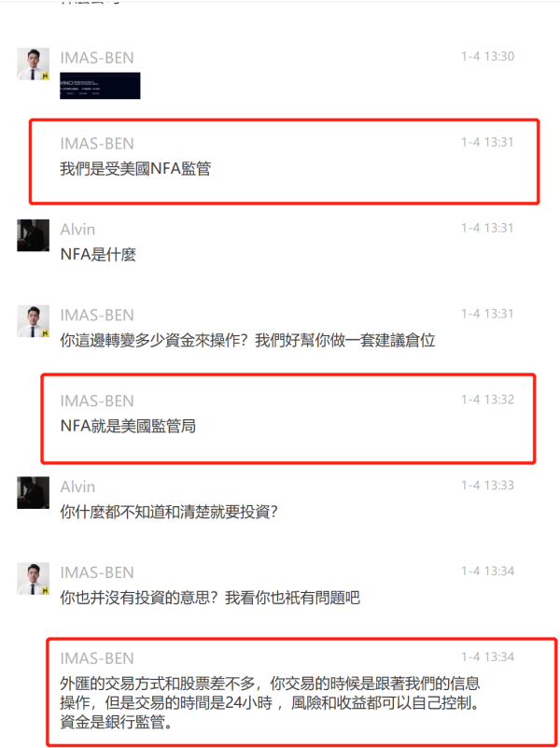
Task: Select the message 'NFA是什麼'
Action: point(98,254)
